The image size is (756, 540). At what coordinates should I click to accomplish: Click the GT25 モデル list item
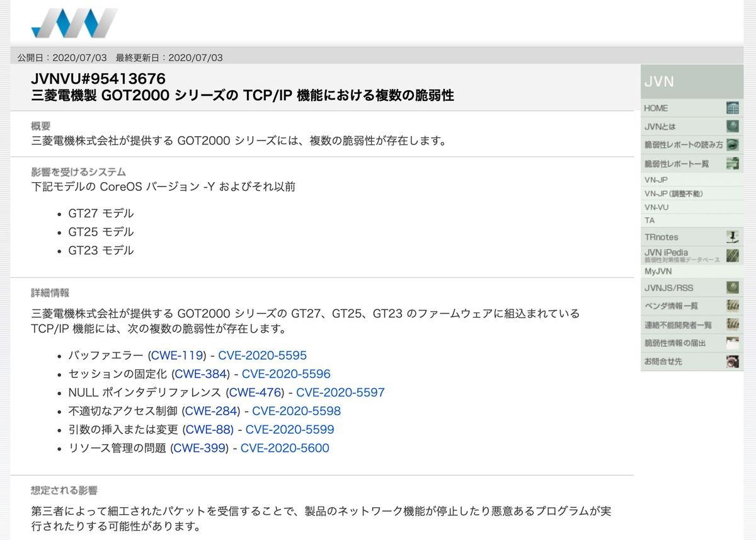[101, 232]
